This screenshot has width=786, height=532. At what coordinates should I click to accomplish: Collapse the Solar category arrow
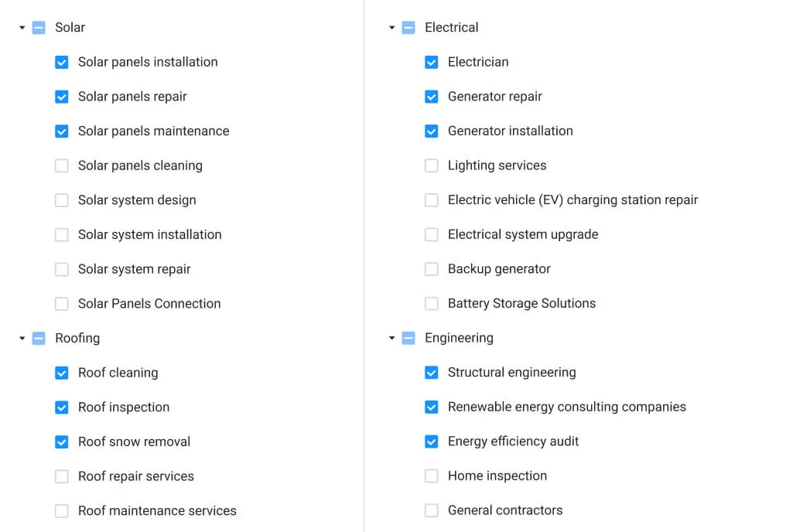(22, 28)
